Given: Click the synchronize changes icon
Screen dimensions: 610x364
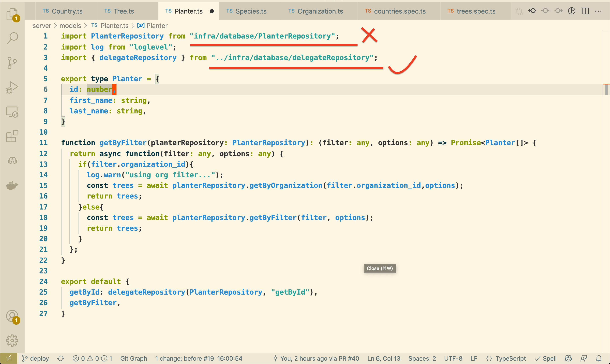Looking at the screenshot, I should tap(61, 358).
